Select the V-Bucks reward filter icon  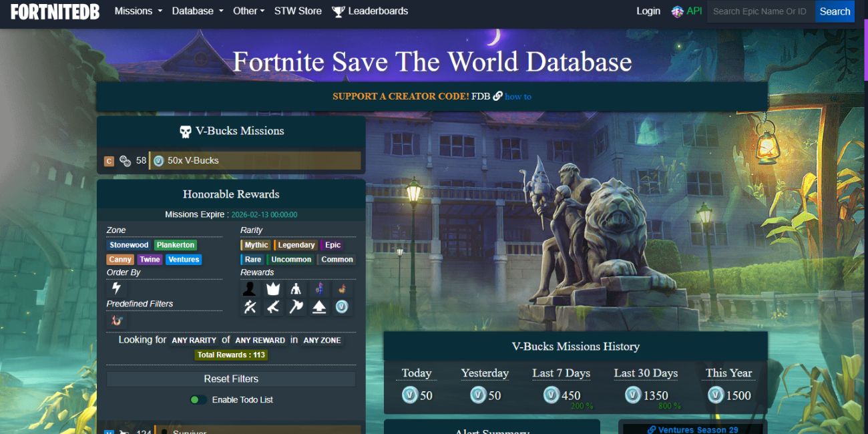click(342, 306)
